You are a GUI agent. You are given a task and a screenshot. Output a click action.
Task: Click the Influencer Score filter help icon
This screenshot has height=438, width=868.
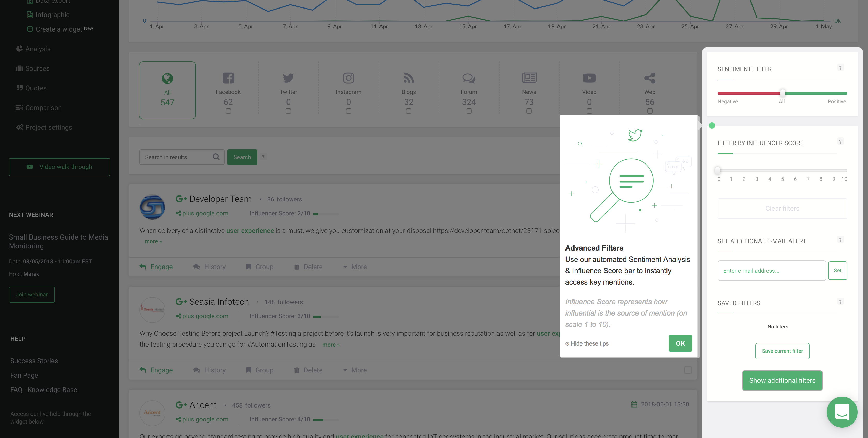click(840, 142)
